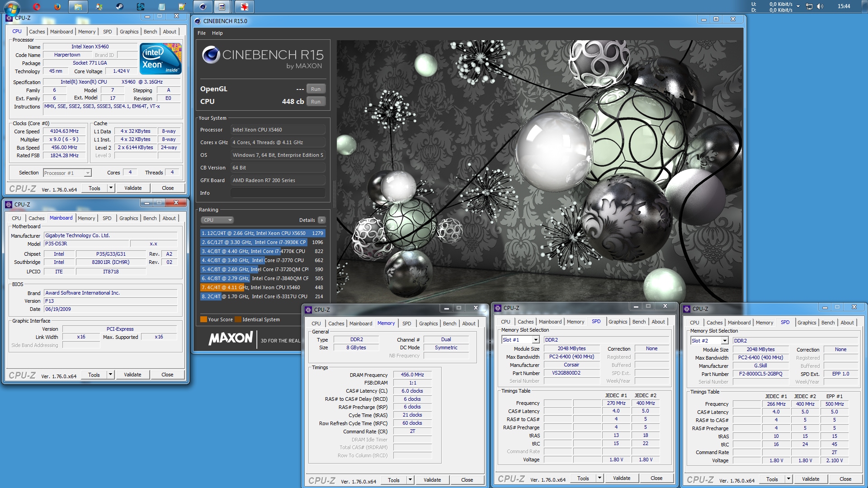
Task: Select ranking entry Intel Xeon CPU X5650
Action: click(x=263, y=233)
